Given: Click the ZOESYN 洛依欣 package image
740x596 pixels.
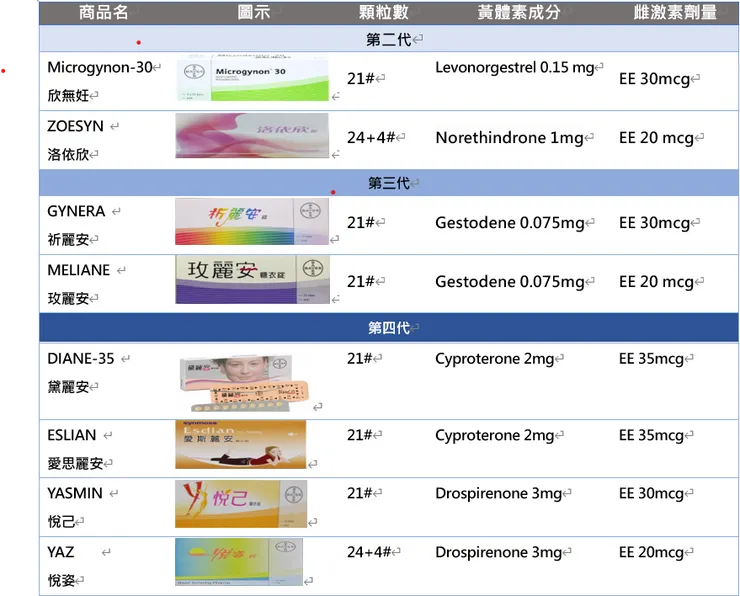Looking at the screenshot, I should coord(252,135).
